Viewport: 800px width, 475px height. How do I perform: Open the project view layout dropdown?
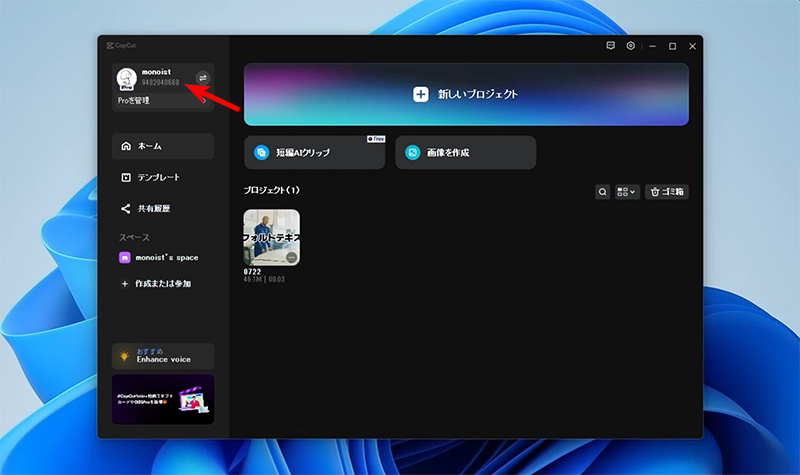pyautogui.click(x=627, y=192)
